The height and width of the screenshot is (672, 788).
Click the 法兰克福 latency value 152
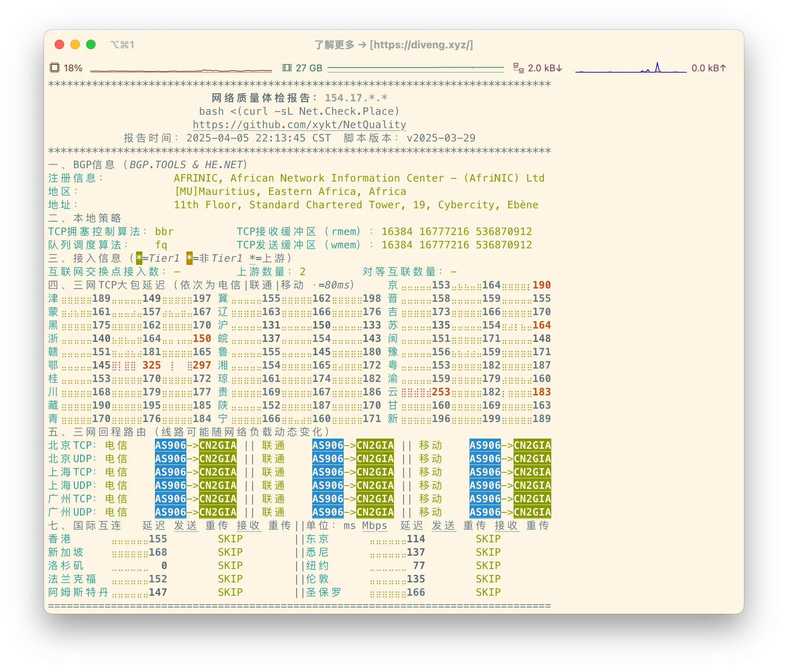pos(158,579)
